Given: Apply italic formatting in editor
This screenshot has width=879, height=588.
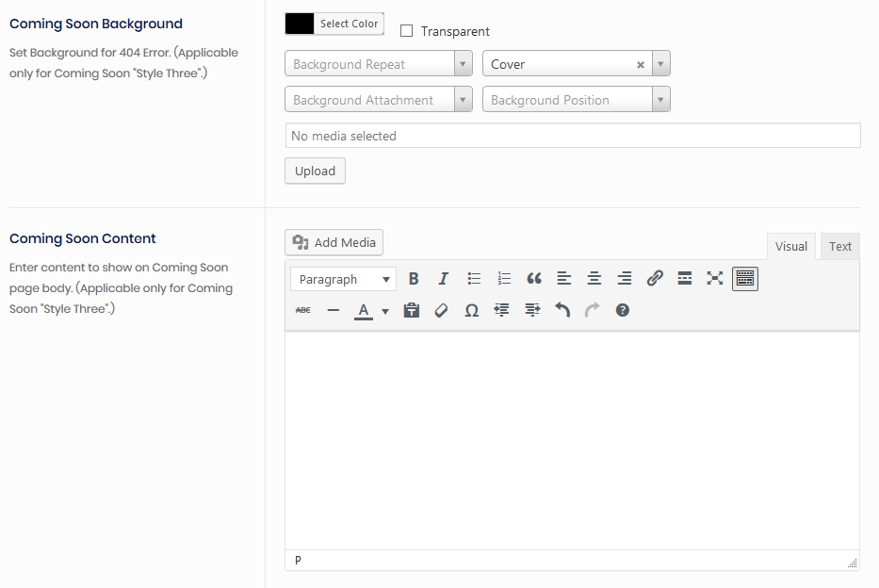Looking at the screenshot, I should (x=444, y=279).
